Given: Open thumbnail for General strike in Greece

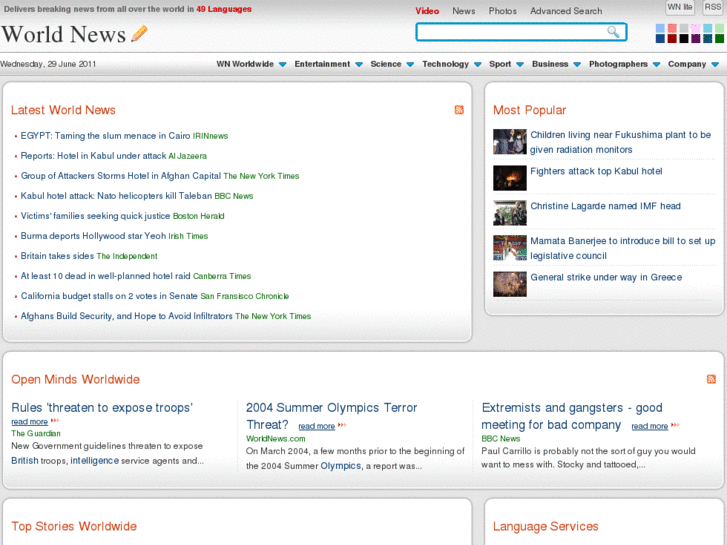Looking at the screenshot, I should coord(510,284).
